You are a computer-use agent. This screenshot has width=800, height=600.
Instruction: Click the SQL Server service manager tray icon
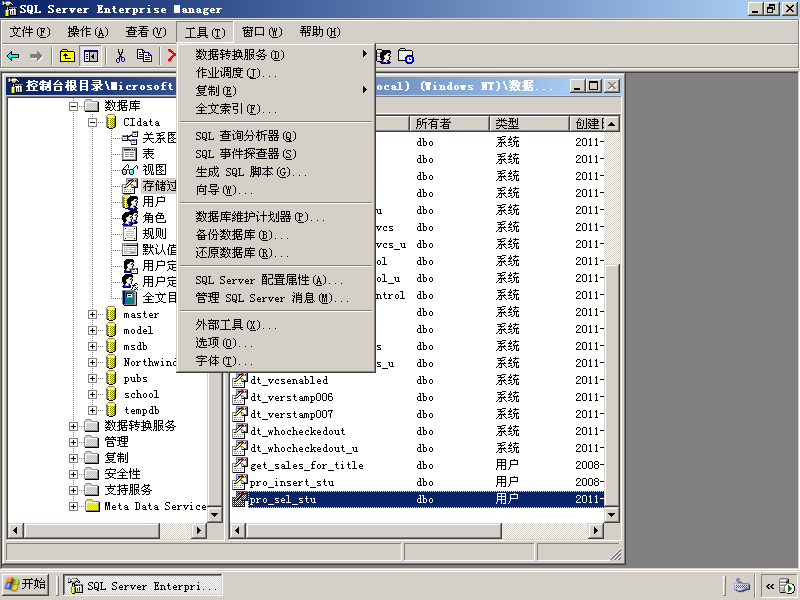click(x=788, y=587)
